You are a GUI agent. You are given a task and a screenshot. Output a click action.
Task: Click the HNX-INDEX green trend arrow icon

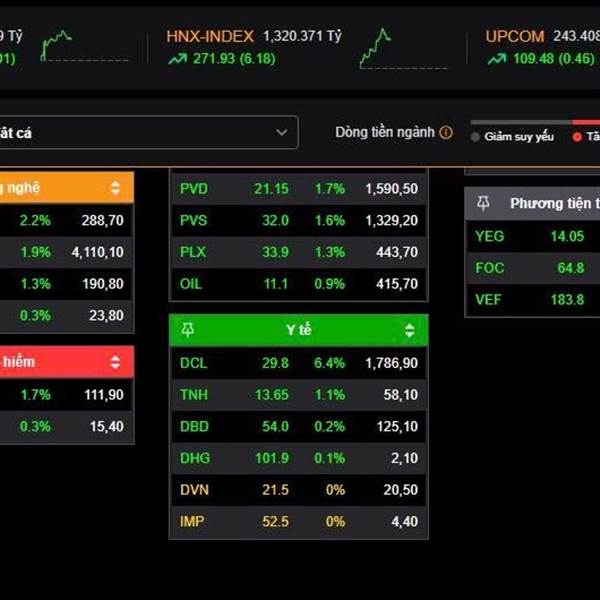tap(177, 59)
